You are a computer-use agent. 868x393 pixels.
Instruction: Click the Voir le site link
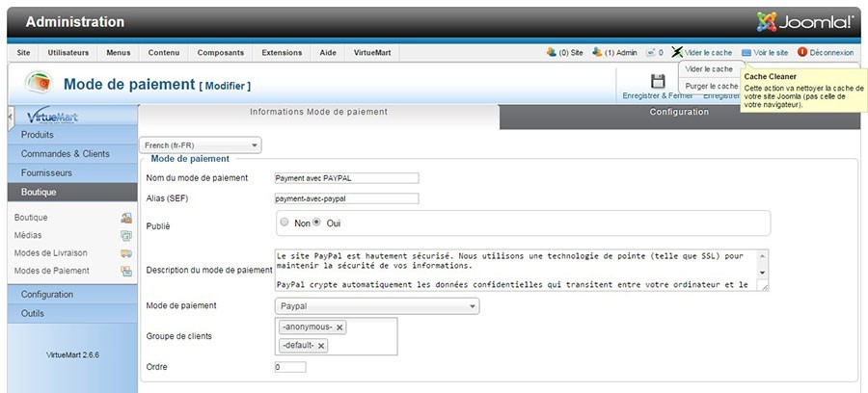point(771,53)
